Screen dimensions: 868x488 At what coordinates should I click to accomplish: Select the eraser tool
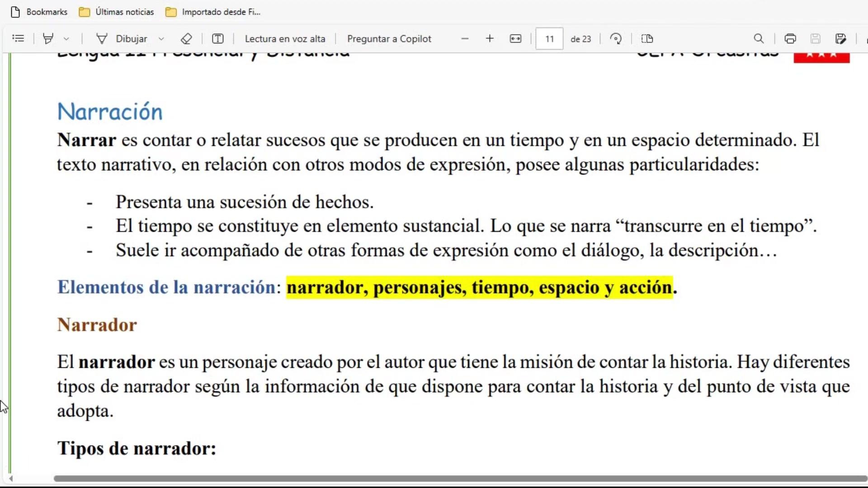[x=186, y=39]
